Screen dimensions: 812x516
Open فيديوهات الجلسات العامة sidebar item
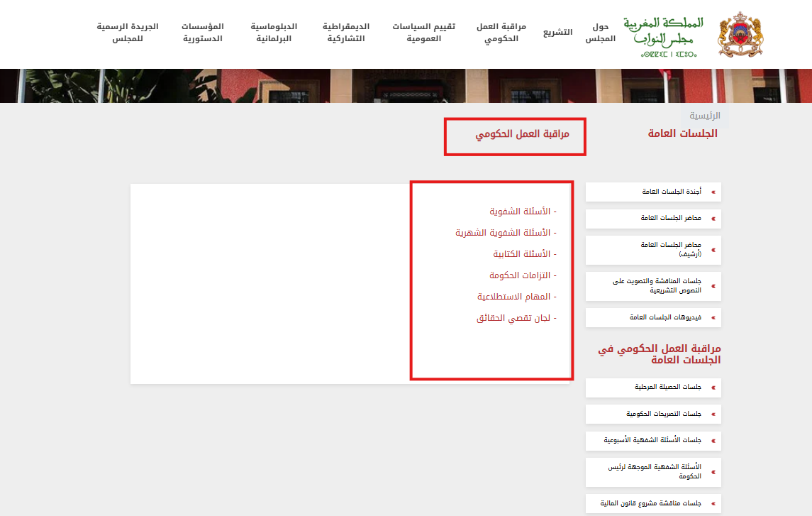653,317
